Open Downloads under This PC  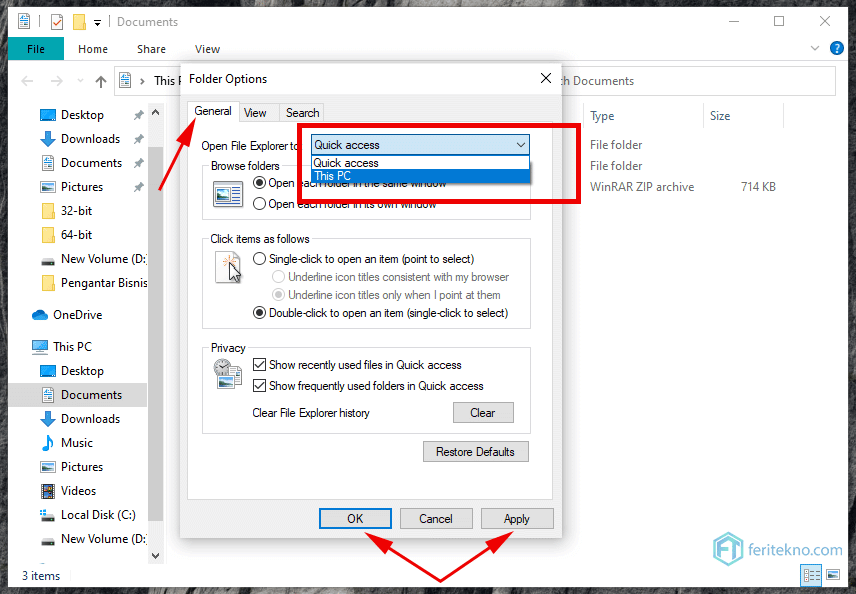[90, 419]
